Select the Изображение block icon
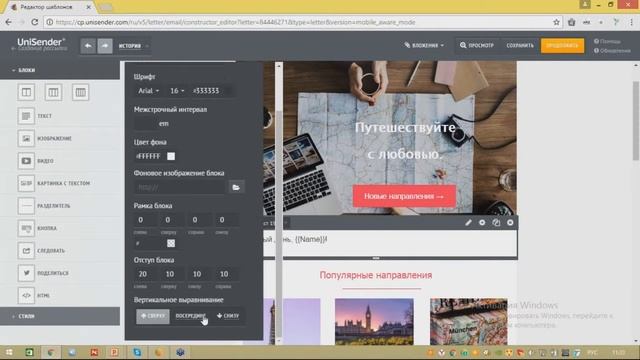640x360 pixels. [x=26, y=138]
